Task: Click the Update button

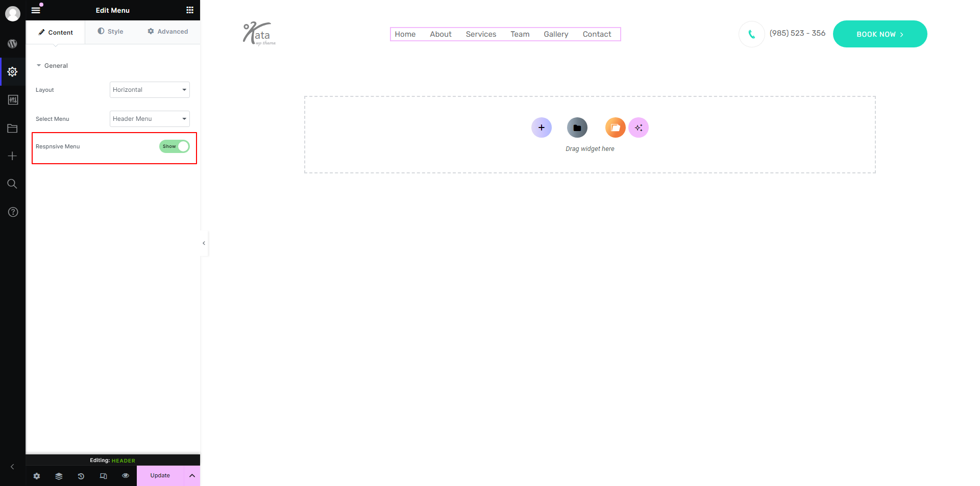Action: pos(160,476)
